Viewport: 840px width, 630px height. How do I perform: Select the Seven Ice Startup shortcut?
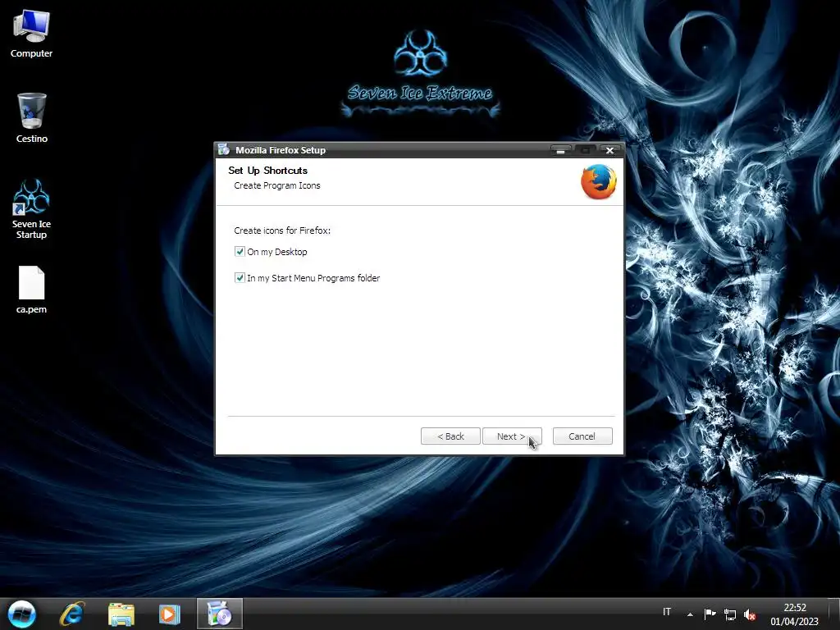tap(31, 209)
